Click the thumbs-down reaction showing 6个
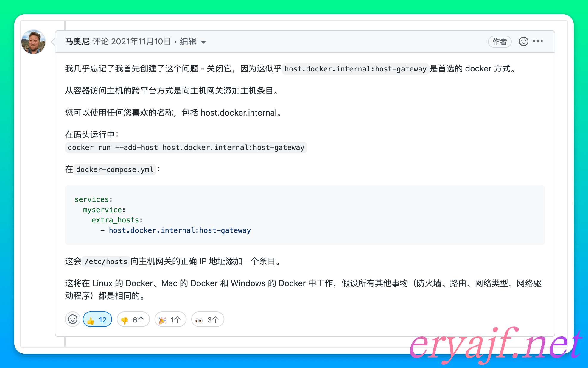This screenshot has height=368, width=588. pyautogui.click(x=133, y=319)
